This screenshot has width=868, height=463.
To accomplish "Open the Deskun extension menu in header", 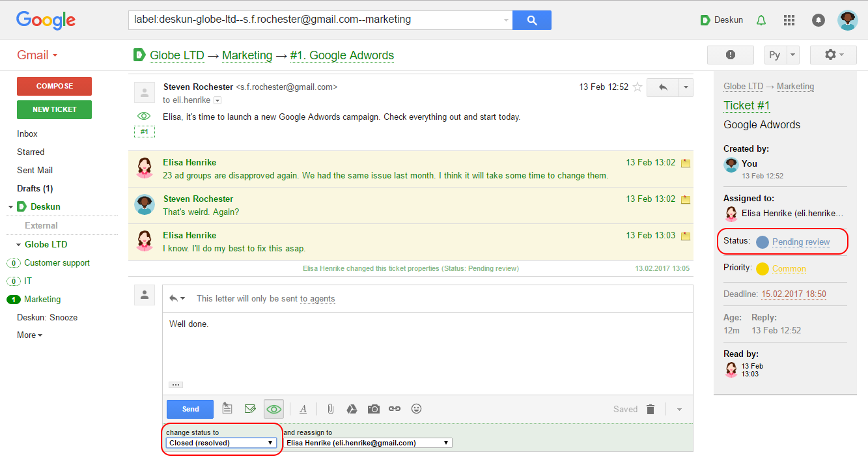I will coord(721,20).
